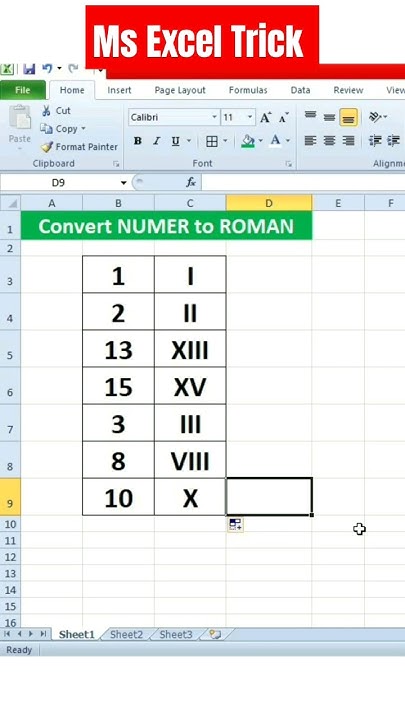Toggle Bold formatting
This screenshot has height=720, width=405.
[138, 141]
